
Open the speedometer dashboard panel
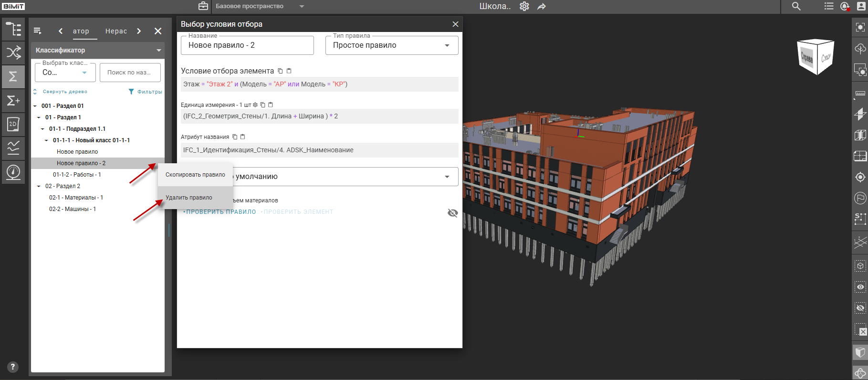pyautogui.click(x=13, y=171)
